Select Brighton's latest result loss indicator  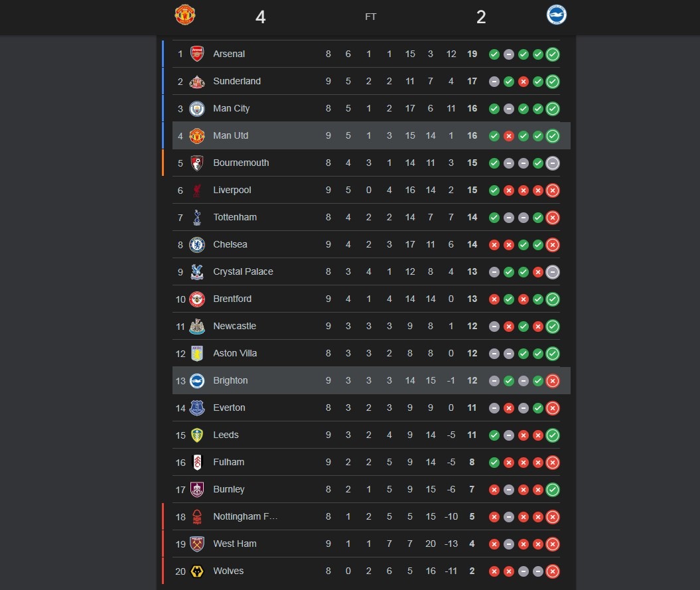(553, 381)
